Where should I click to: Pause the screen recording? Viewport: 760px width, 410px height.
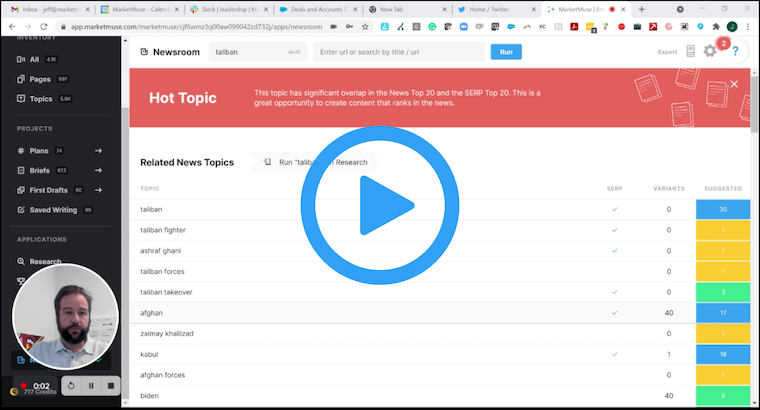(x=91, y=386)
